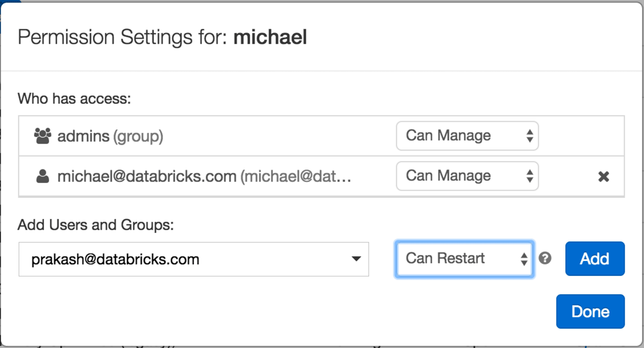Click the Add Users and Groups: label

tap(96, 224)
